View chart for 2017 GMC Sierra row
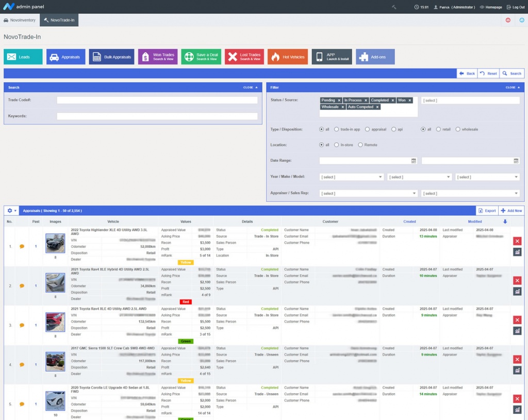Screen dimensions: 528x420 click(x=517, y=370)
